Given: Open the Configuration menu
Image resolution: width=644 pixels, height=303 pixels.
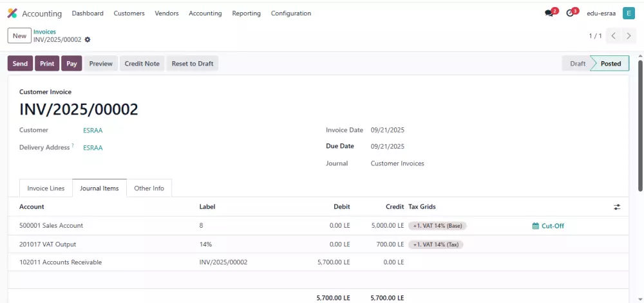Looking at the screenshot, I should (x=291, y=13).
